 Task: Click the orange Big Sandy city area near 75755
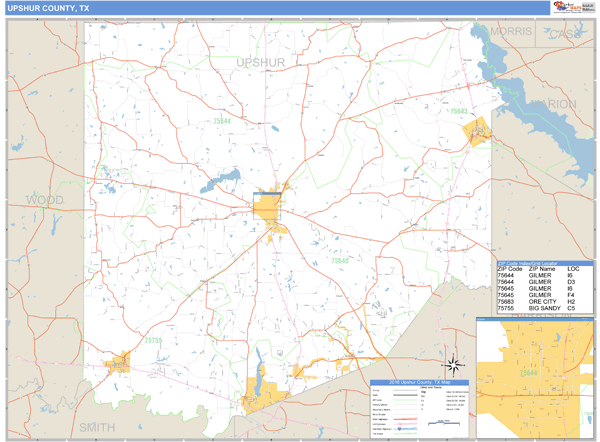[118, 363]
